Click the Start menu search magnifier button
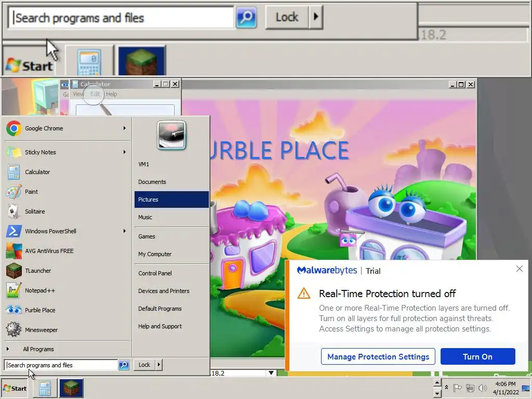This screenshot has width=532, height=399. pyautogui.click(x=124, y=365)
